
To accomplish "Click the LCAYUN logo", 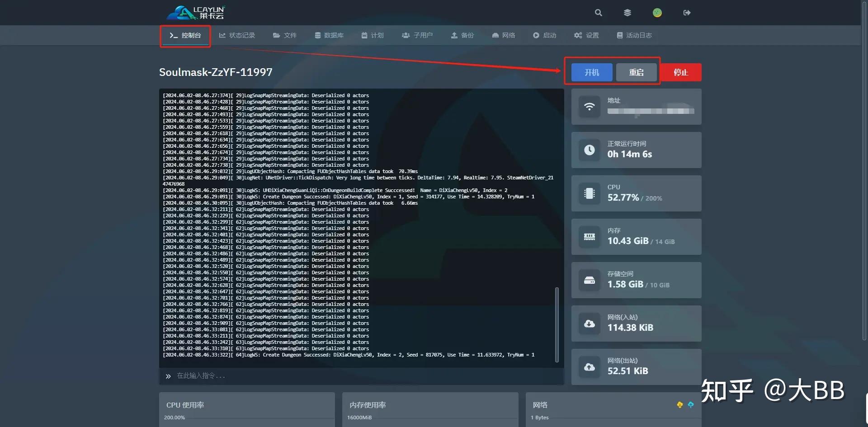I will tap(196, 13).
